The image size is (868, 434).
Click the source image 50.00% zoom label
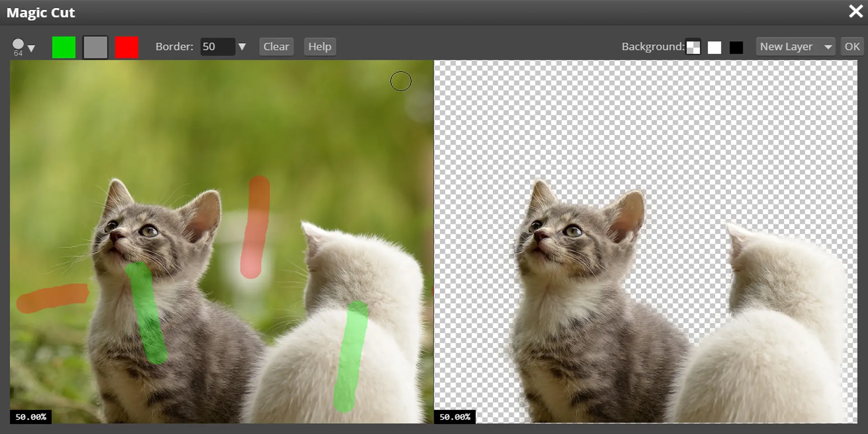point(31,417)
